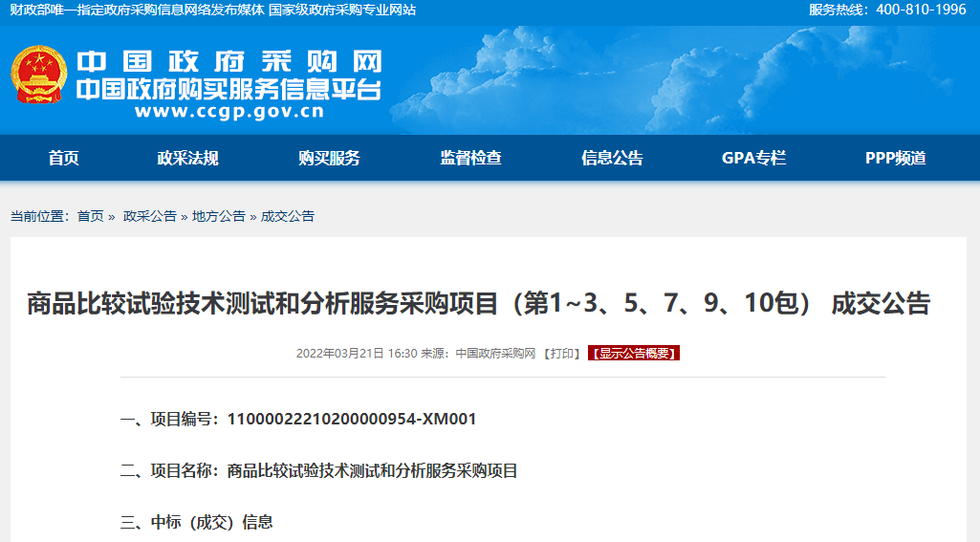Click the service hotline number 400-810-1996
980x542 pixels.
tap(907, 10)
